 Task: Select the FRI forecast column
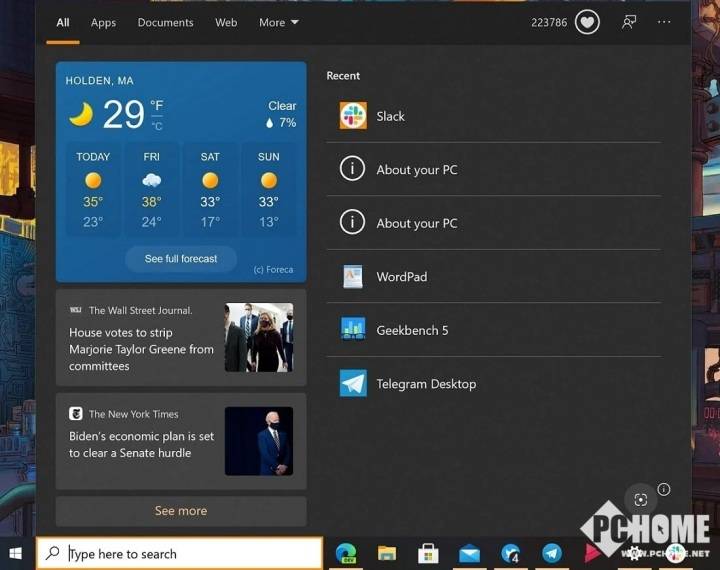coord(152,190)
